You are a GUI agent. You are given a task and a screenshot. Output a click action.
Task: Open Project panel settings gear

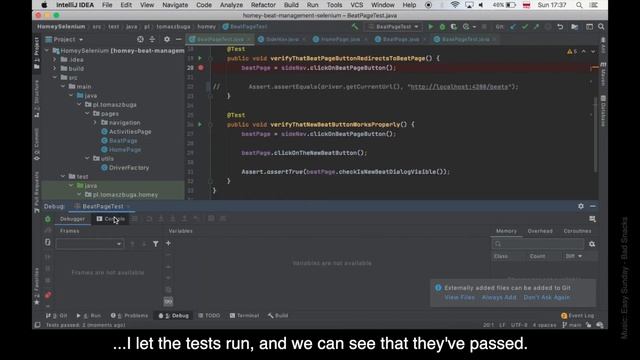(167, 40)
